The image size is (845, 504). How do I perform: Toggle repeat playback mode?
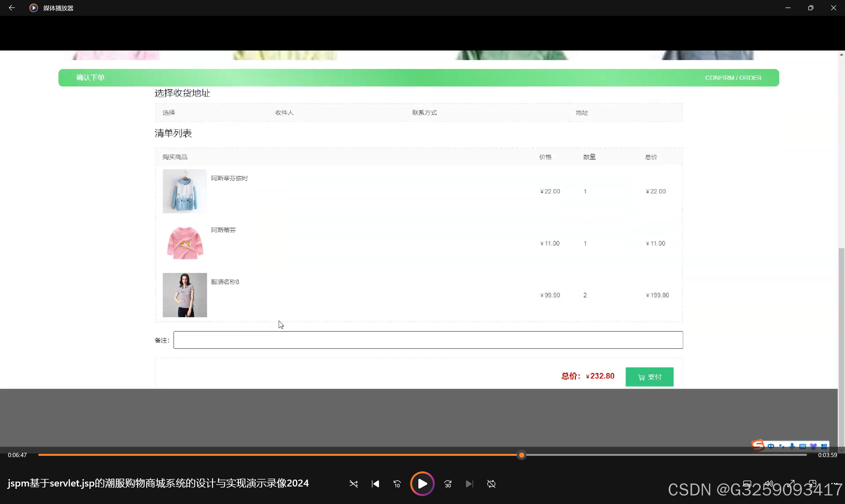click(x=491, y=484)
